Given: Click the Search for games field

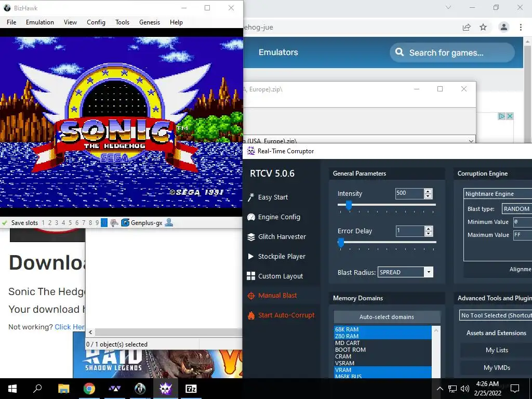Looking at the screenshot, I should pyautogui.click(x=453, y=52).
